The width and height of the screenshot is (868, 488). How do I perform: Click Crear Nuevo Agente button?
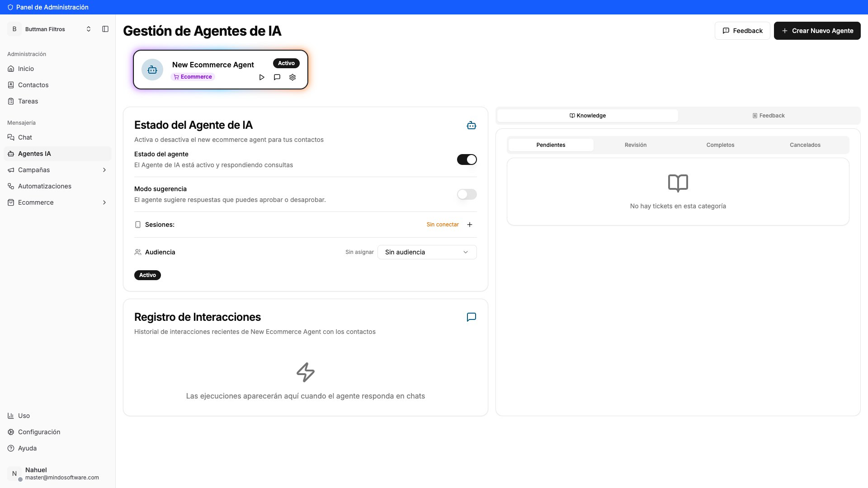point(817,31)
